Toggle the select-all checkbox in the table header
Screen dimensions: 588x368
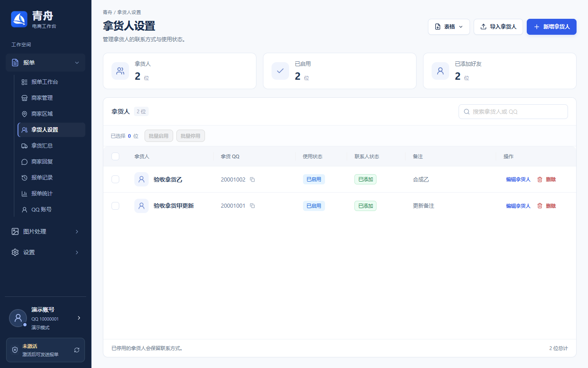pos(116,156)
